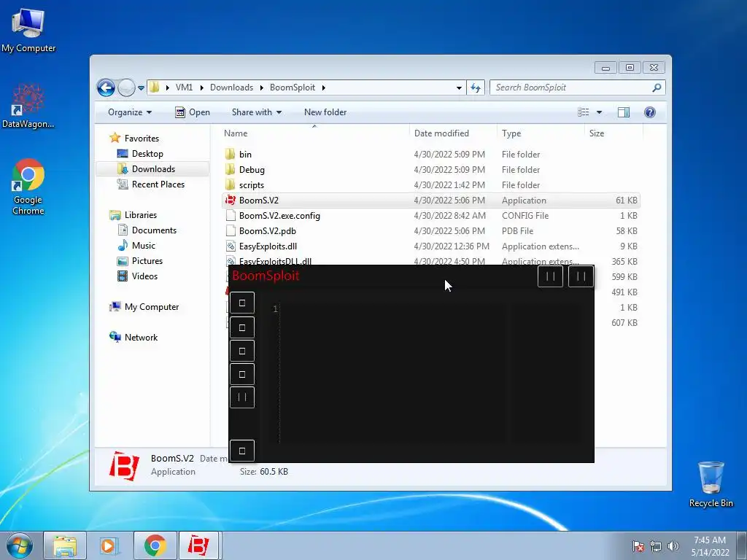This screenshot has width=747, height=560.
Task: Open the view options dropdown arrow
Action: (x=600, y=112)
